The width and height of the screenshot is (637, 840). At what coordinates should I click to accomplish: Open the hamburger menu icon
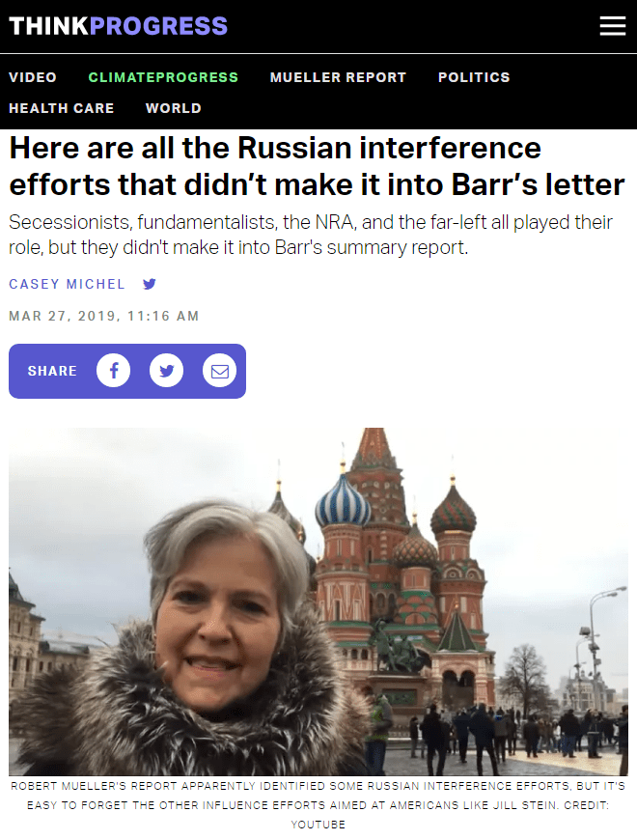(612, 26)
